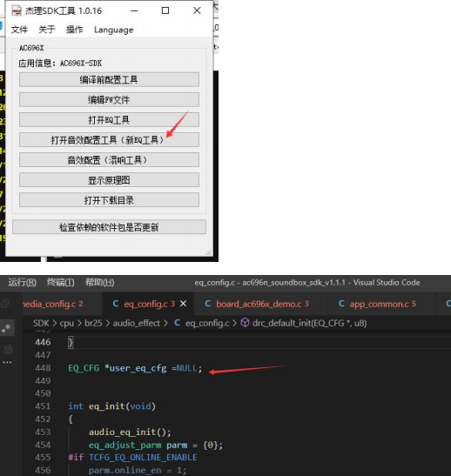Open VS Code 帮助(H) menu
This screenshot has width=451, height=476.
[99, 282]
